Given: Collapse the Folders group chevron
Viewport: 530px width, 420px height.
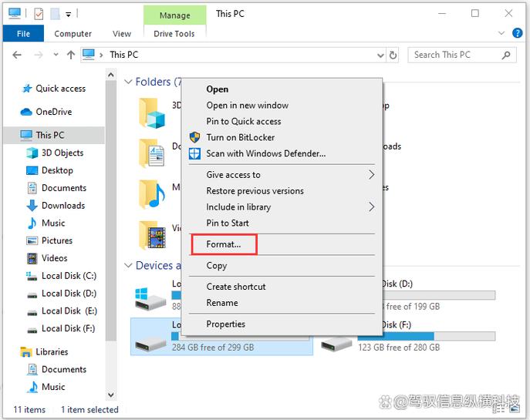Looking at the screenshot, I should pyautogui.click(x=128, y=82).
